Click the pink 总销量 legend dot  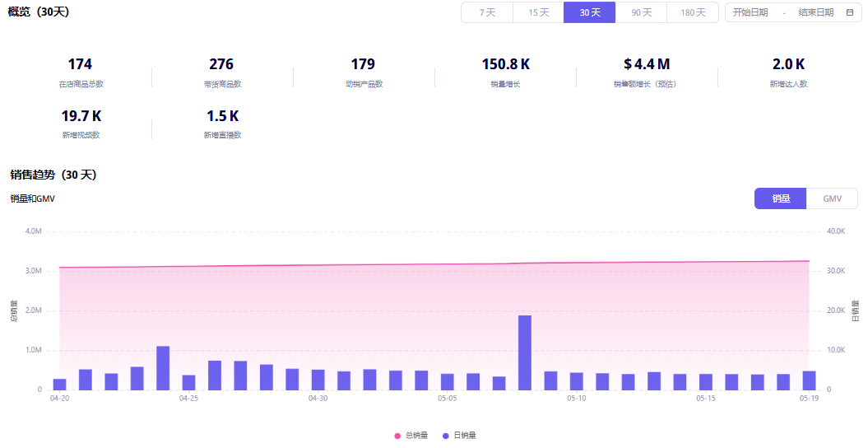click(398, 435)
